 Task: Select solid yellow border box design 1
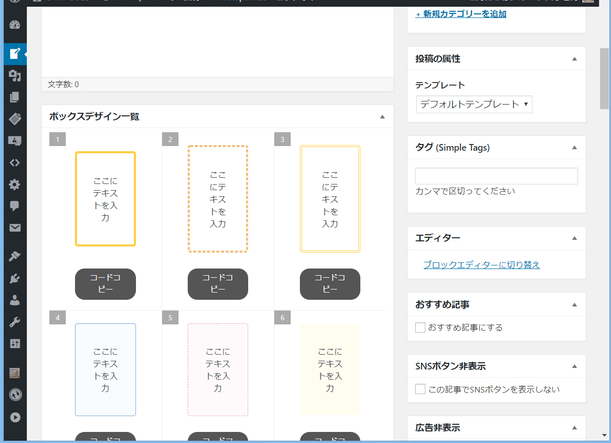pyautogui.click(x=105, y=199)
